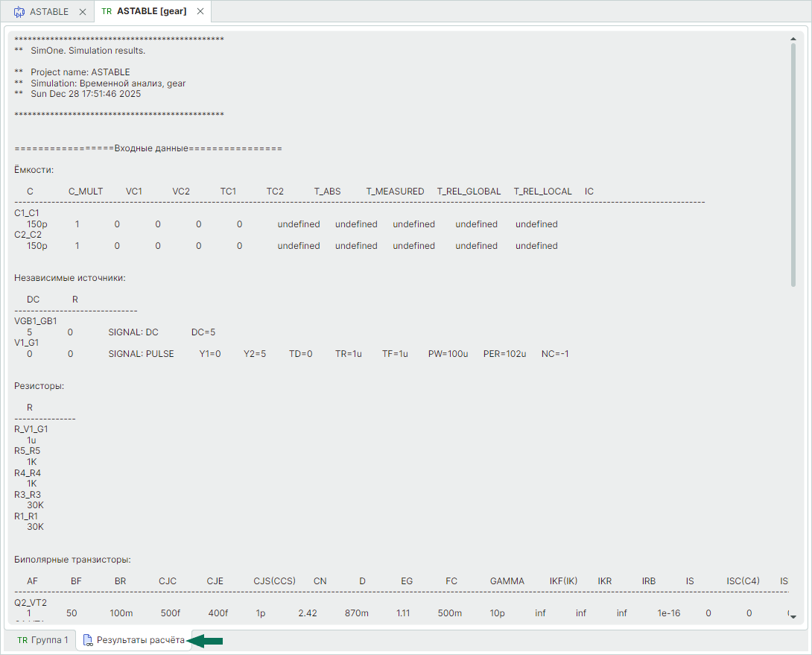This screenshot has height=655, width=812.
Task: Click the schematic icon on ASTABLE tab
Action: tap(19, 11)
